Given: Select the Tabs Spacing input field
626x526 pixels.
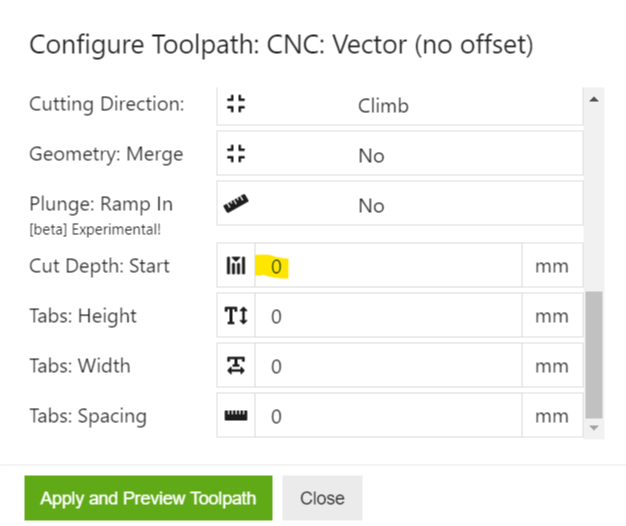Looking at the screenshot, I should (388, 416).
